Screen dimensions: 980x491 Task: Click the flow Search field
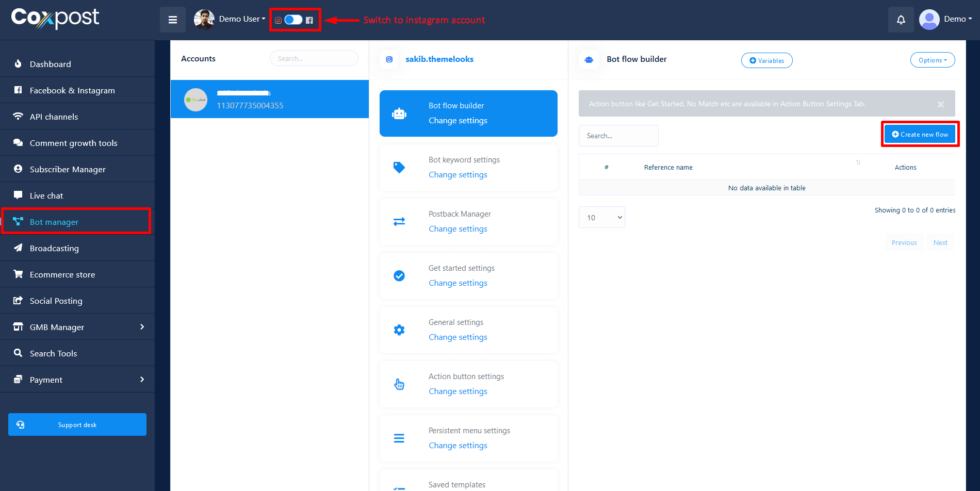(x=618, y=136)
